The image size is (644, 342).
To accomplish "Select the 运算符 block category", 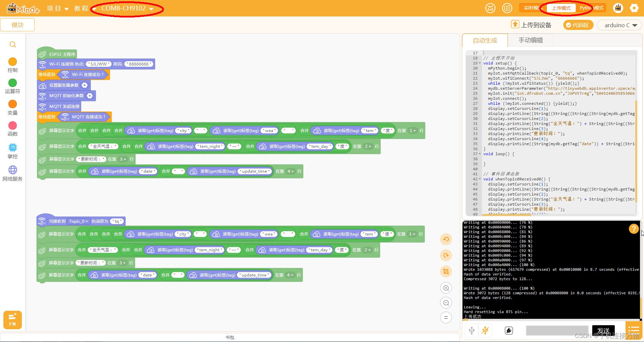I will [12, 86].
